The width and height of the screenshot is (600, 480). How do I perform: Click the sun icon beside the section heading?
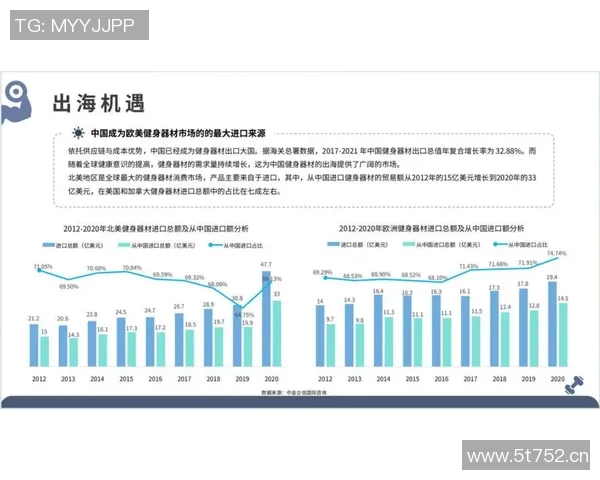[x=78, y=133]
